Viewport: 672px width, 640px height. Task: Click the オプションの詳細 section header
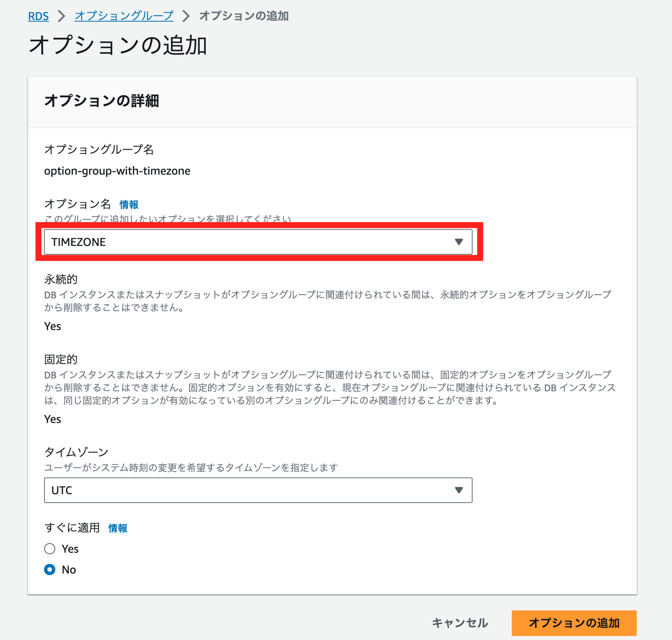(103, 101)
